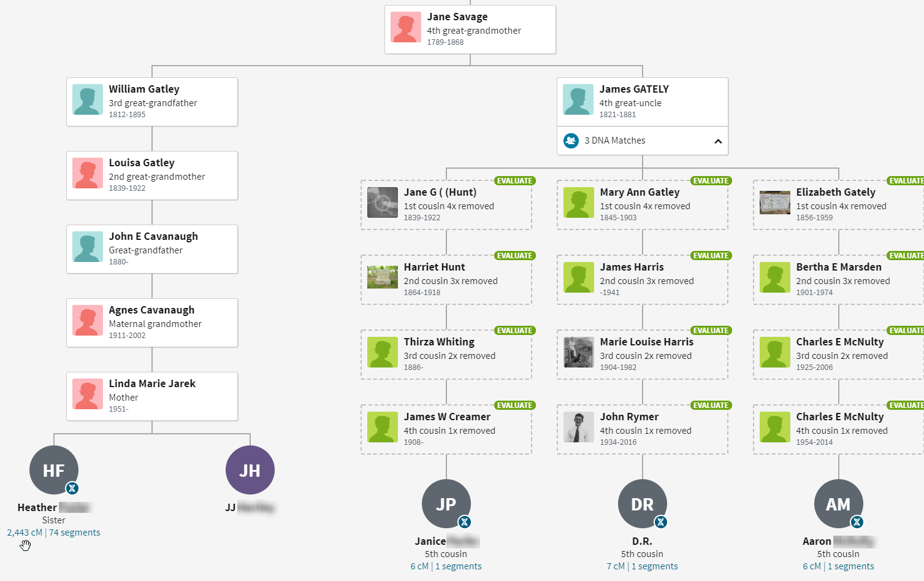The width and height of the screenshot is (924, 581).
Task: Open Janice's 6 cM 1 segments link
Action: (x=446, y=566)
